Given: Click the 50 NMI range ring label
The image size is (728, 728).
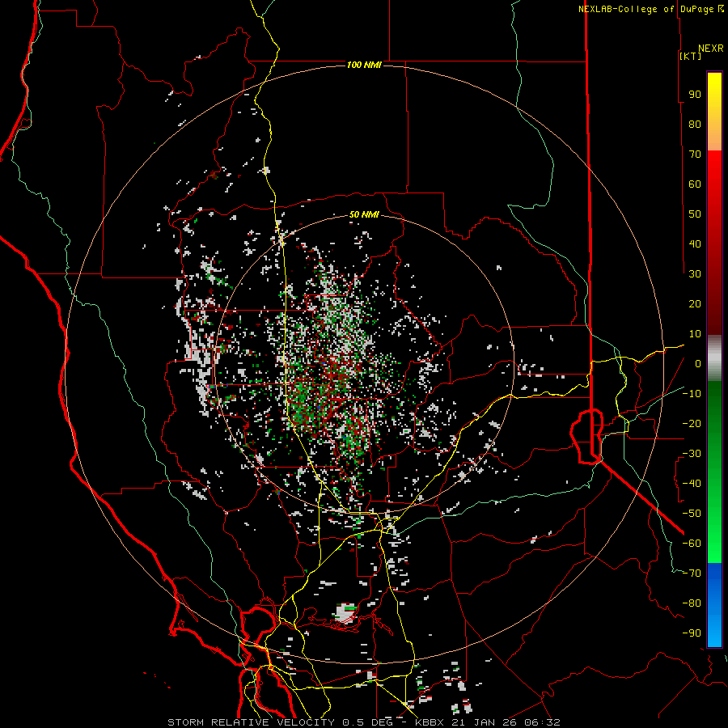Looking at the screenshot, I should tap(364, 214).
